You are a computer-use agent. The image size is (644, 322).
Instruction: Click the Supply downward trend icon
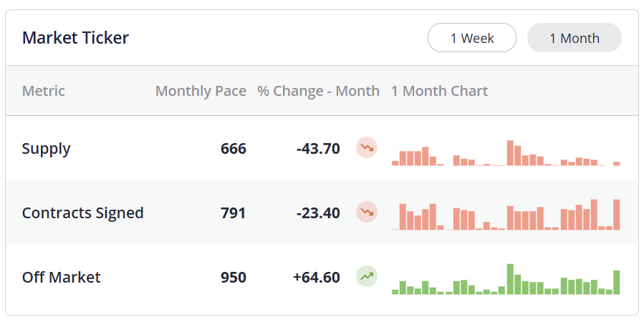click(x=367, y=148)
